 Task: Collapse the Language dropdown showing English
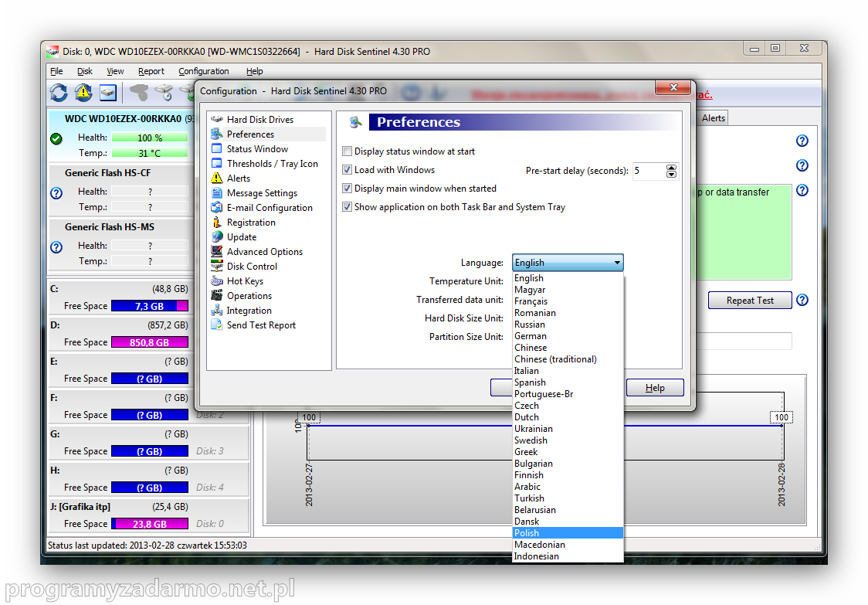tap(568, 263)
